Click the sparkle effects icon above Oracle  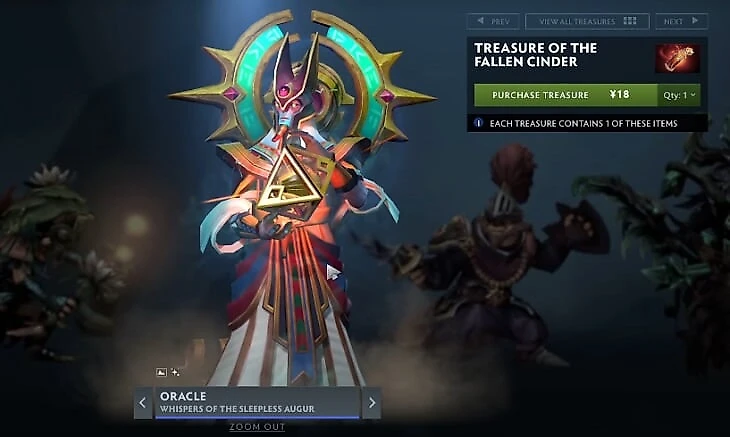pyautogui.click(x=175, y=372)
